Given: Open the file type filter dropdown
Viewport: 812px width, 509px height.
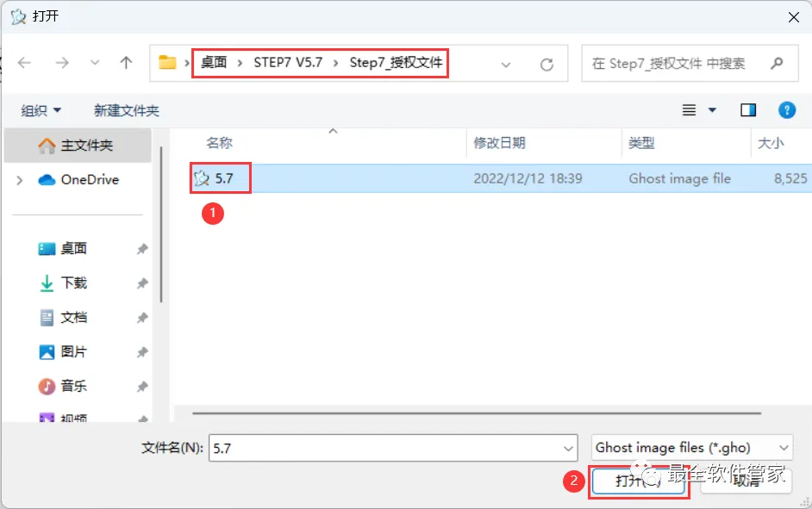Looking at the screenshot, I should click(x=692, y=448).
